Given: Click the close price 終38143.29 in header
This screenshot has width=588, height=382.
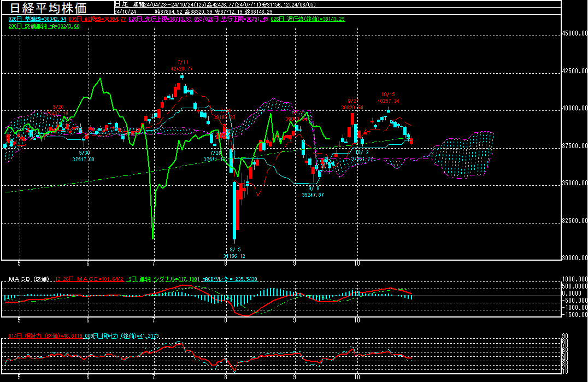Looking at the screenshot, I should (x=258, y=11).
